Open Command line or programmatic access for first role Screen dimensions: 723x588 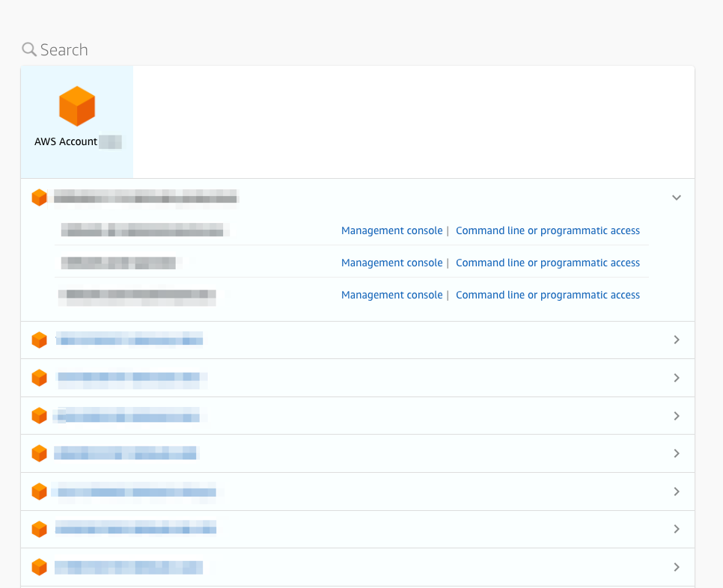point(548,230)
